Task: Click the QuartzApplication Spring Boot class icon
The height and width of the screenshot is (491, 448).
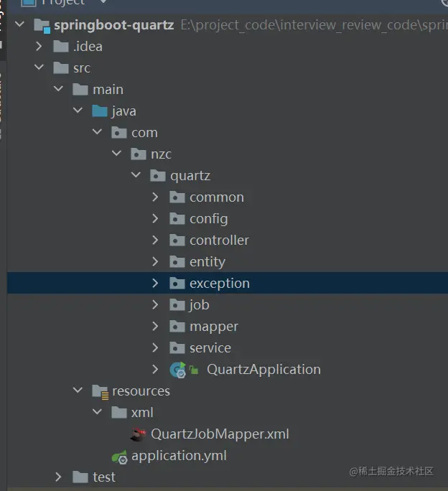Action: pyautogui.click(x=178, y=370)
